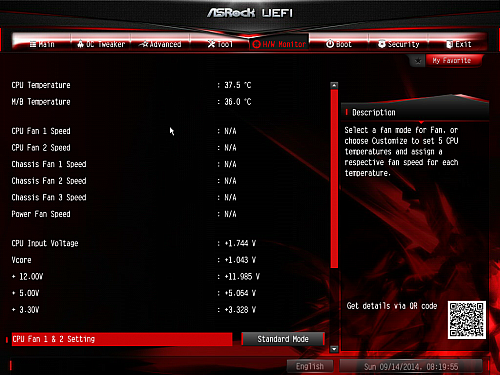Click the +11.985 V value

242,277
